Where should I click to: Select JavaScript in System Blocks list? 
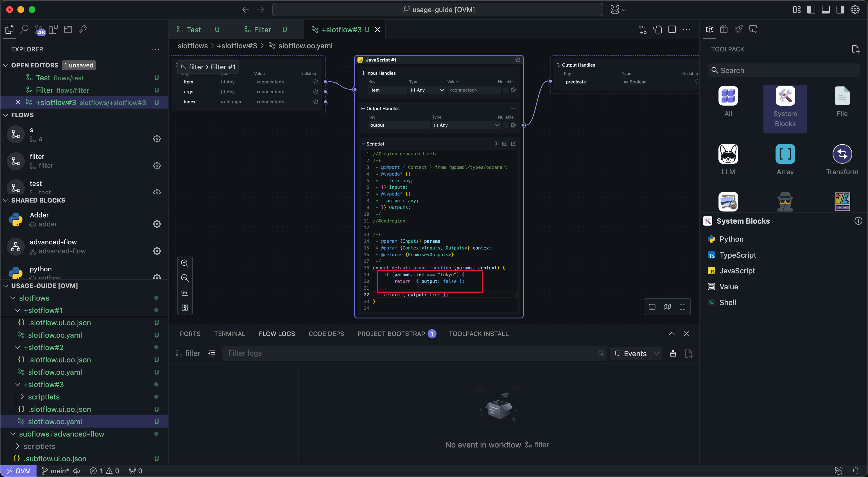pyautogui.click(x=737, y=271)
